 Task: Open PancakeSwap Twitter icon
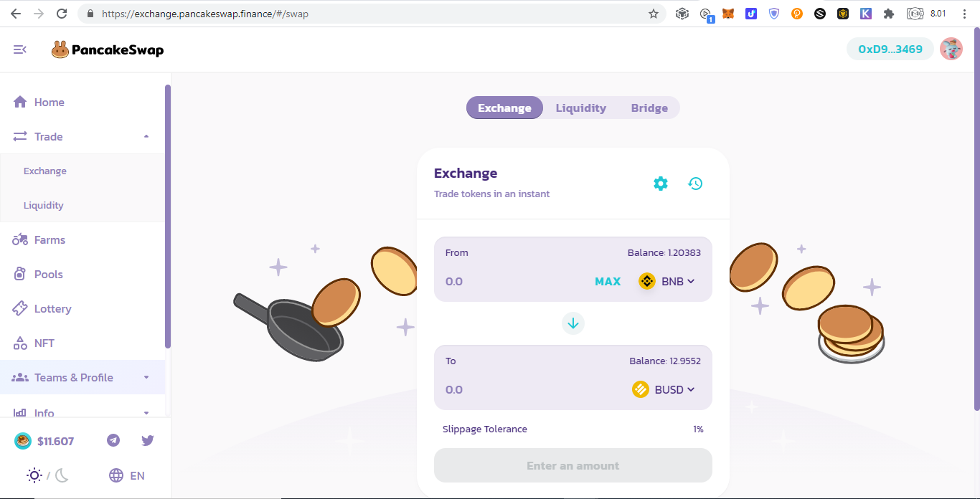pos(148,440)
